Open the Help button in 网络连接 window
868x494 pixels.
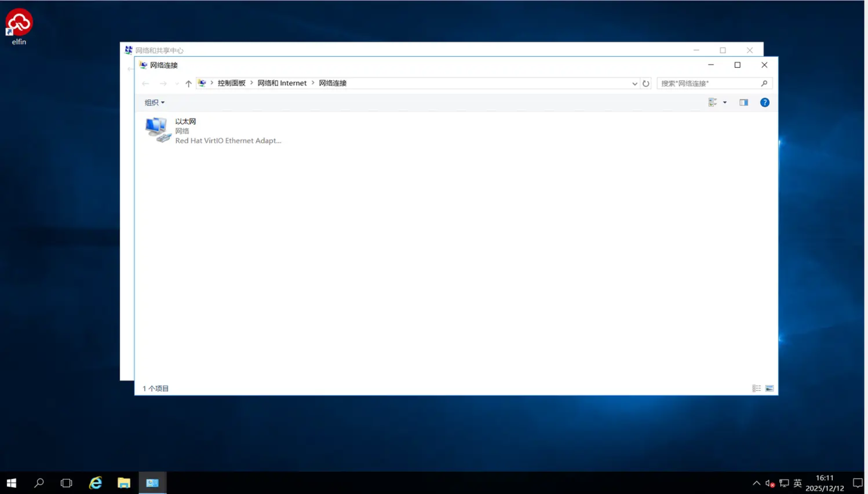tap(765, 102)
